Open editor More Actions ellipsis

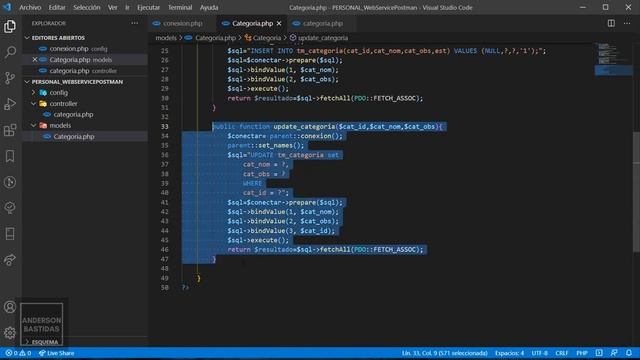click(x=627, y=23)
